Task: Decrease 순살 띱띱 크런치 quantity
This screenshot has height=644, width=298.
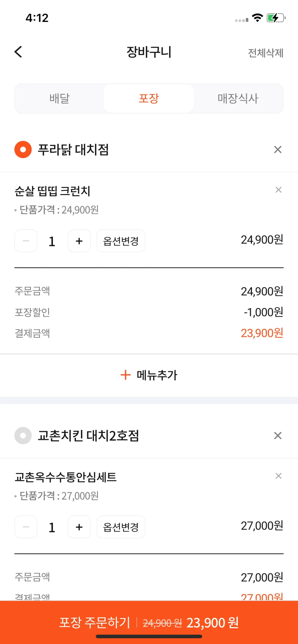Action: (26, 241)
